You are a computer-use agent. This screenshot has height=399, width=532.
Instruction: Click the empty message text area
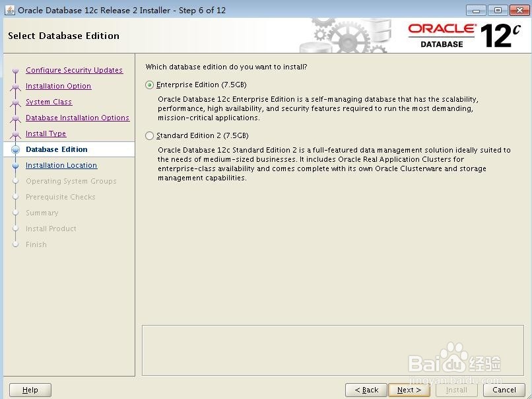[333, 350]
